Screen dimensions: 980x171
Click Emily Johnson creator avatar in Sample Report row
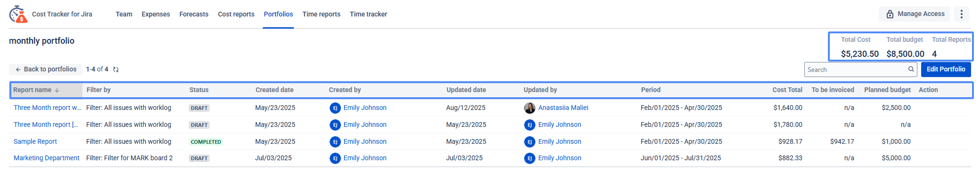coord(335,142)
